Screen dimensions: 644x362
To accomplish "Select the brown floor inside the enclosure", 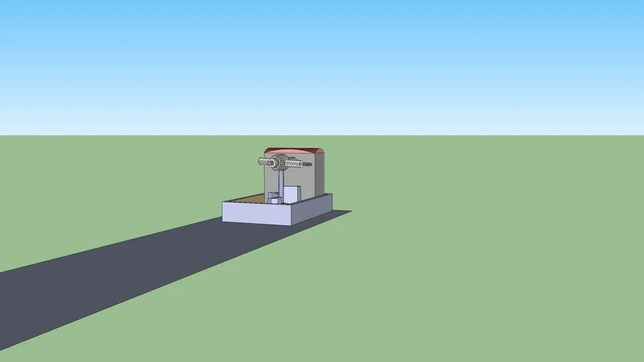I will (x=249, y=199).
